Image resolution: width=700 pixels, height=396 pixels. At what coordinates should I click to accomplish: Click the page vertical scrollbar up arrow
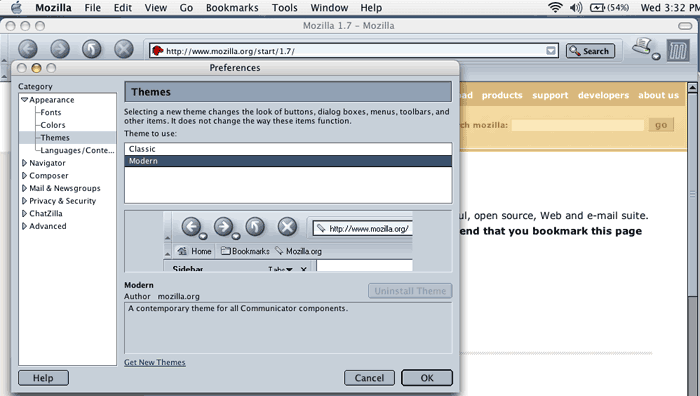click(692, 88)
